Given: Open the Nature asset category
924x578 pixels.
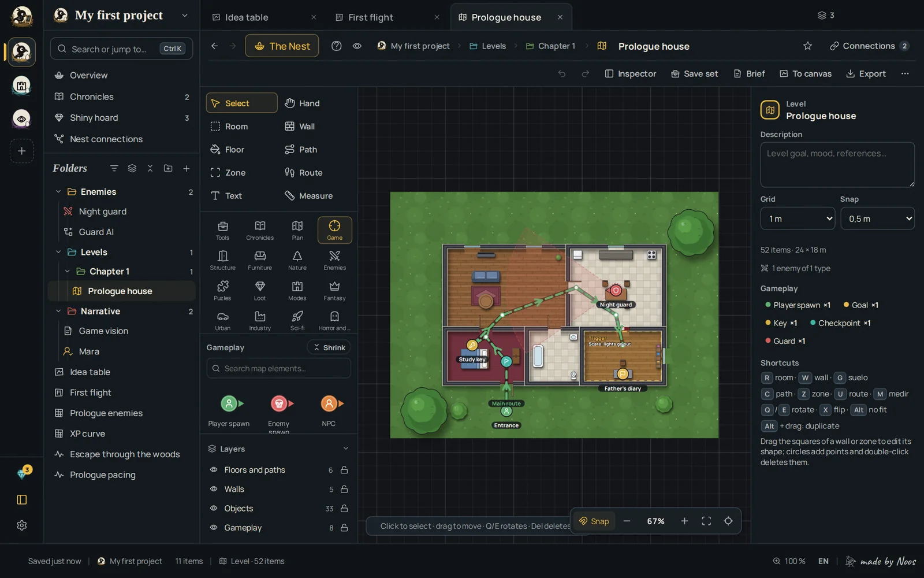Looking at the screenshot, I should point(297,260).
